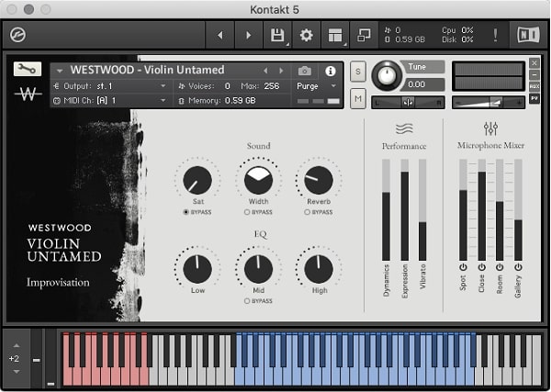The width and height of the screenshot is (551, 392).
Task: Click the minimized view resize icon
Action: 364,35
